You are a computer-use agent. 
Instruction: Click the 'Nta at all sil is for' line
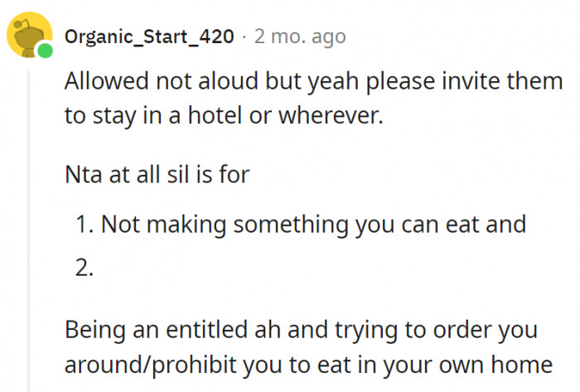(157, 177)
